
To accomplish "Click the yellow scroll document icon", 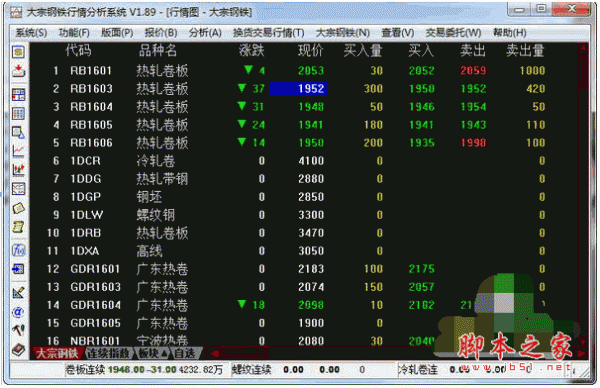I will click(18, 227).
